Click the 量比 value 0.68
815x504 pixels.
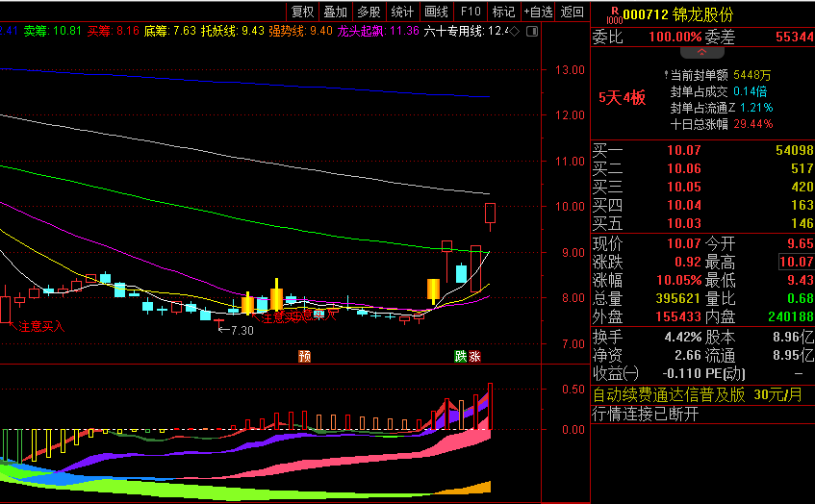tap(800, 298)
